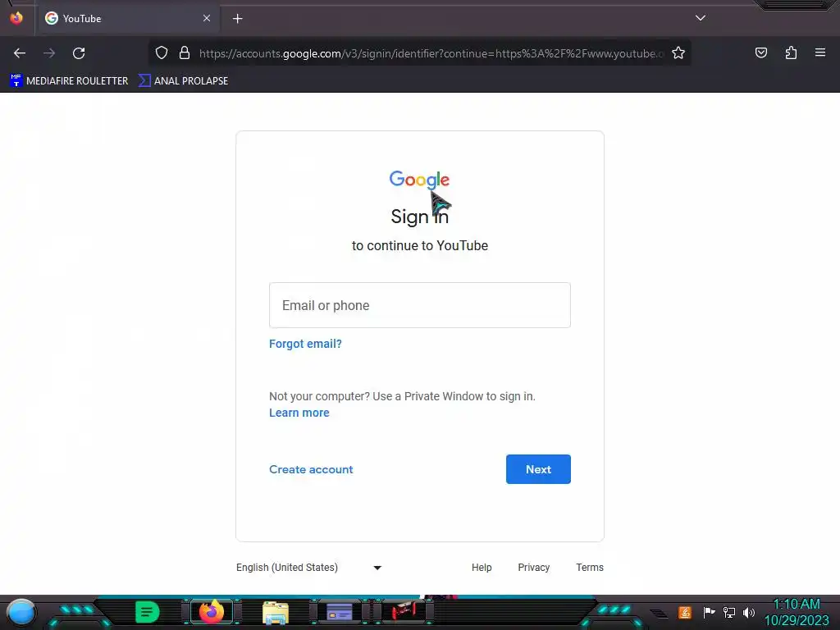Save page to Pocket
The width and height of the screenshot is (840, 630).
click(x=760, y=52)
